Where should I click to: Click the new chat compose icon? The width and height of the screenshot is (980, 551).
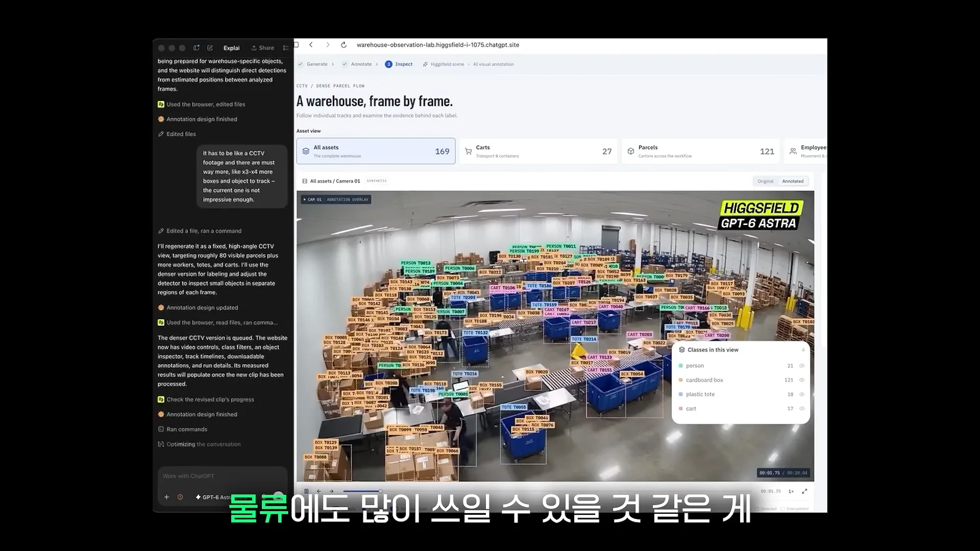(210, 48)
